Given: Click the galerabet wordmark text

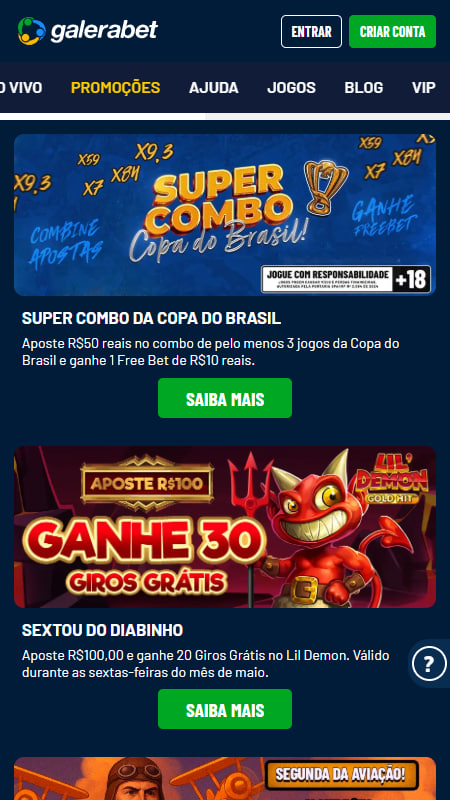Looking at the screenshot, I should click(x=104, y=31).
